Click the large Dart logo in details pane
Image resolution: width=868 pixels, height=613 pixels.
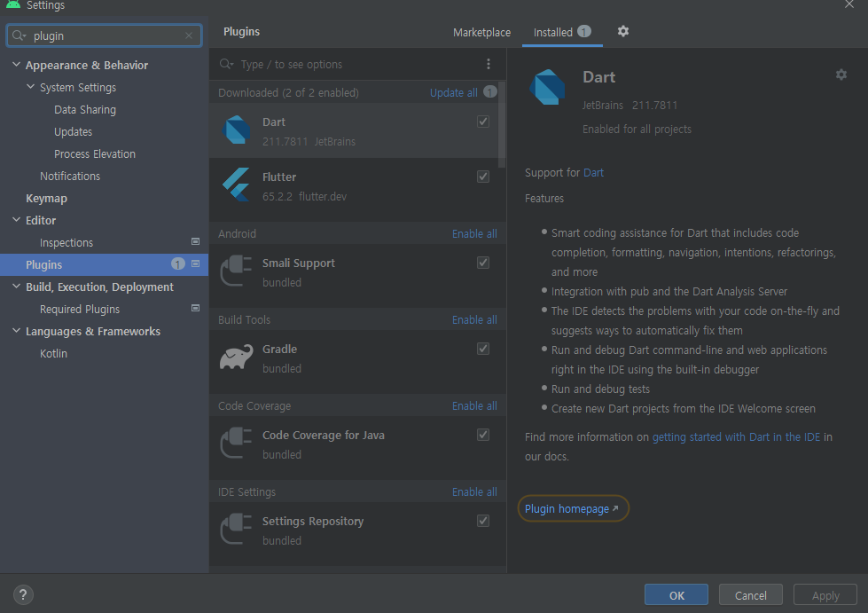(x=547, y=87)
